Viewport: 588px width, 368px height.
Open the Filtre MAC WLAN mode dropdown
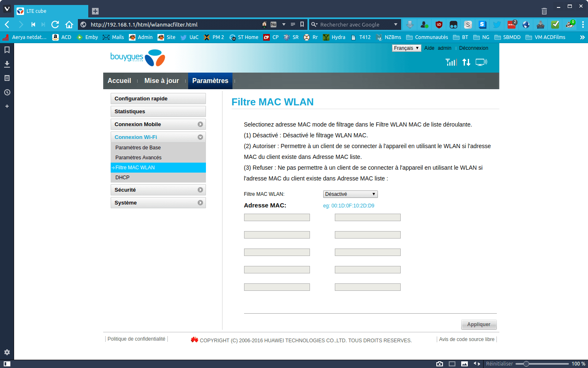[350, 194]
